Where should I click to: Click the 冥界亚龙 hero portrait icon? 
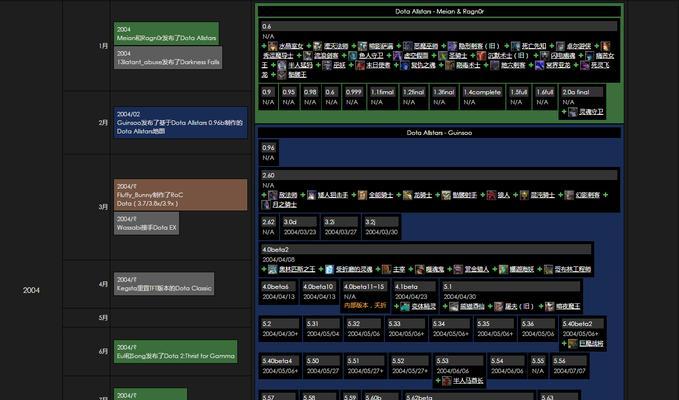(540, 65)
